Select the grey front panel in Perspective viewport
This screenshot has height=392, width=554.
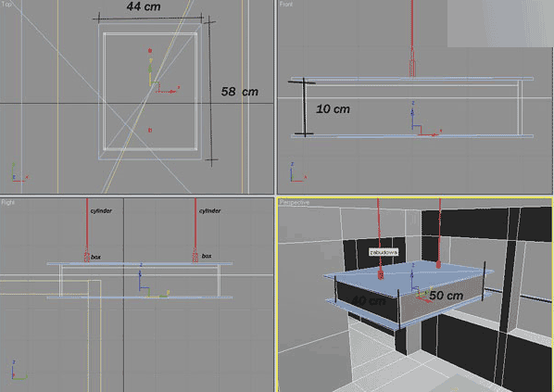(x=442, y=299)
